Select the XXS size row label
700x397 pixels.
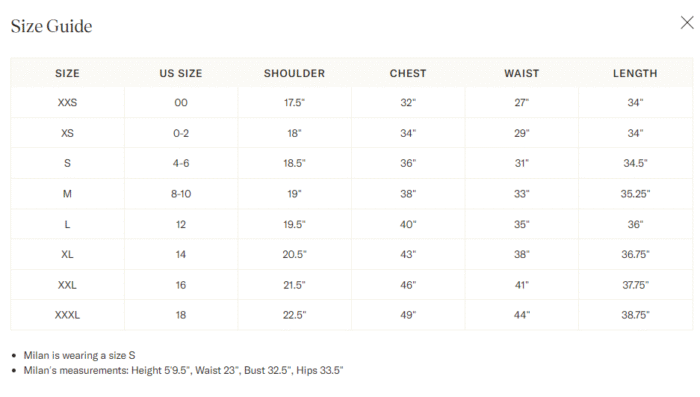coord(67,103)
